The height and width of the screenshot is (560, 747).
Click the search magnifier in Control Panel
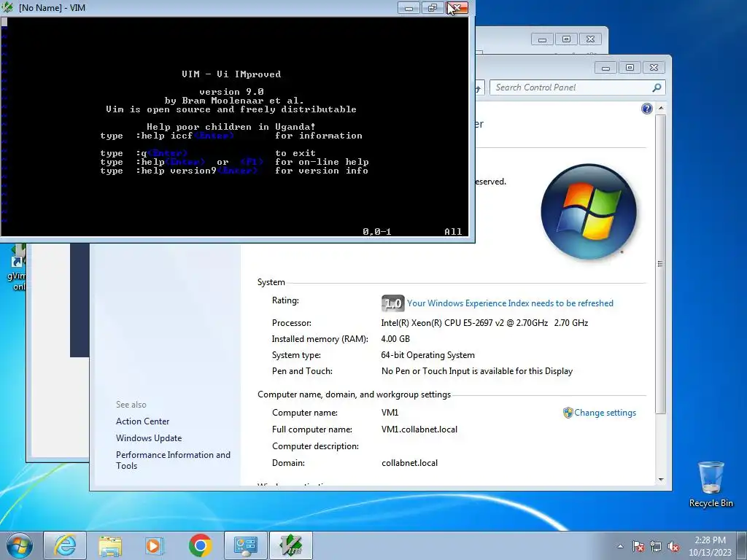pyautogui.click(x=657, y=87)
